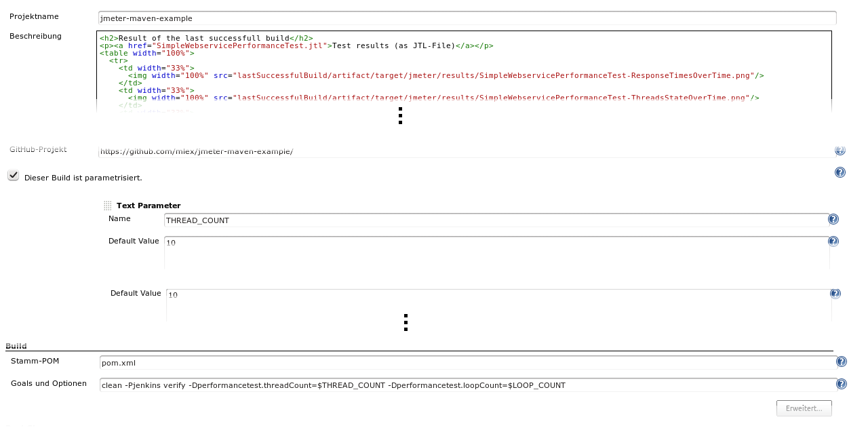
Task: Click help icon of lower Default Value box
Action: click(835, 294)
